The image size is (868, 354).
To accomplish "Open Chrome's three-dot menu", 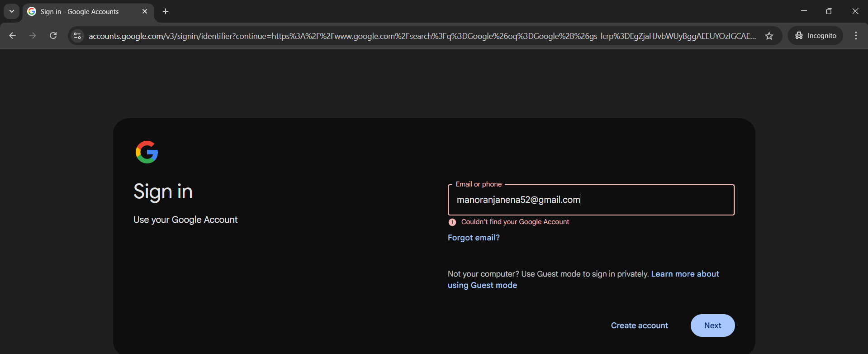I will pos(856,36).
